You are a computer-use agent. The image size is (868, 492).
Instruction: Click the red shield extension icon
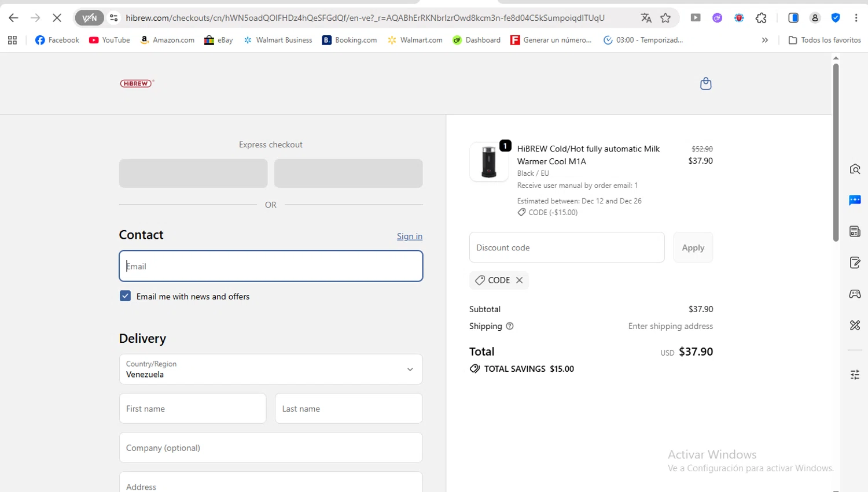pos(739,18)
